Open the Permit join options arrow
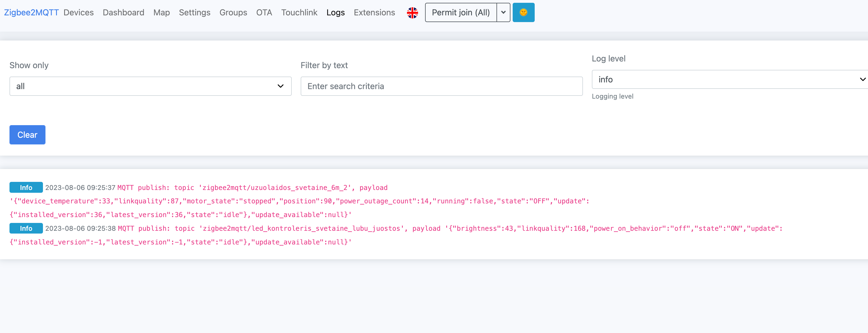This screenshot has width=868, height=333. click(x=503, y=13)
